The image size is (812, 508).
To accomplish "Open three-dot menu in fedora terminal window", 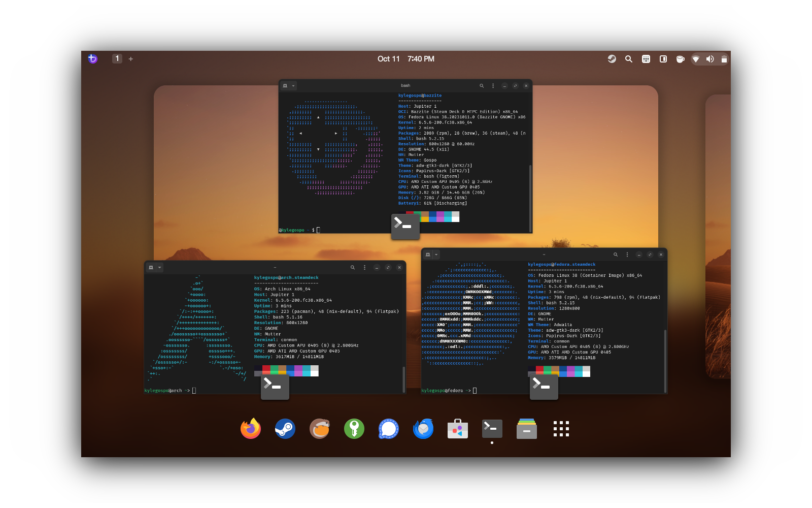I will [627, 255].
